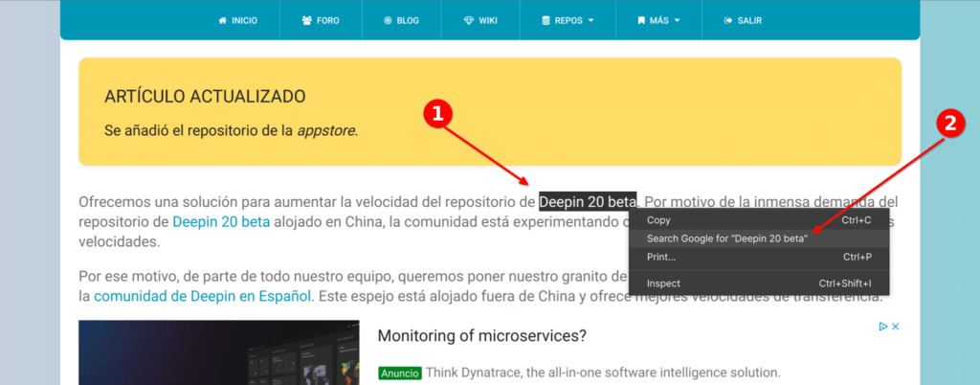Click the ad's dark dashboard thumbnail image
The height and width of the screenshot is (385, 980).
click(x=219, y=352)
